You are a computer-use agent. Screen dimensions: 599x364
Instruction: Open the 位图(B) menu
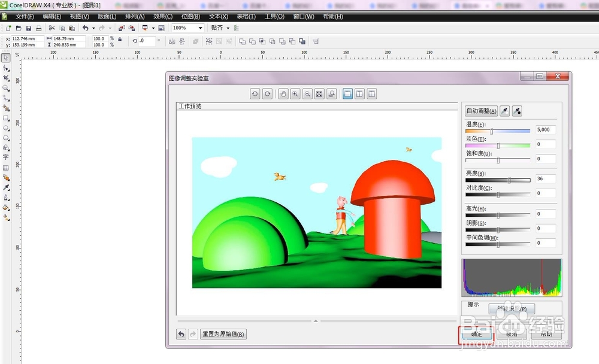tap(190, 16)
